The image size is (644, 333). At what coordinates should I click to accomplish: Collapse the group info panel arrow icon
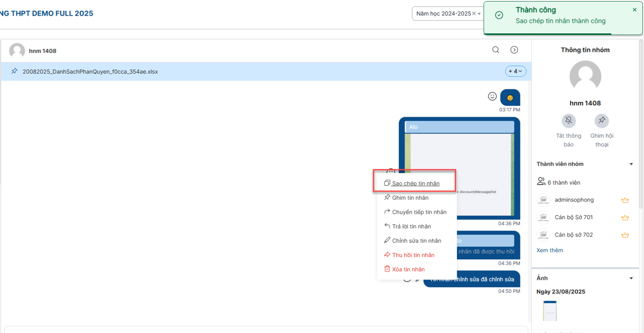(514, 50)
